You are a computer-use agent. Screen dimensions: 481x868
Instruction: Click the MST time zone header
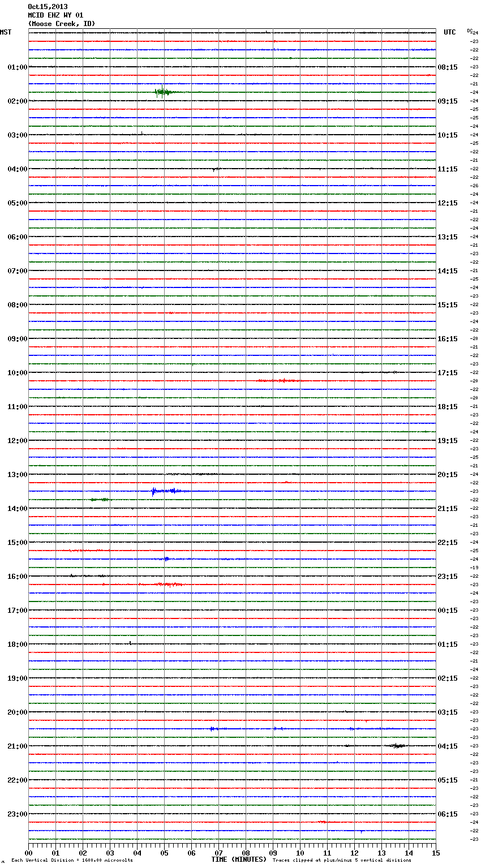point(6,32)
